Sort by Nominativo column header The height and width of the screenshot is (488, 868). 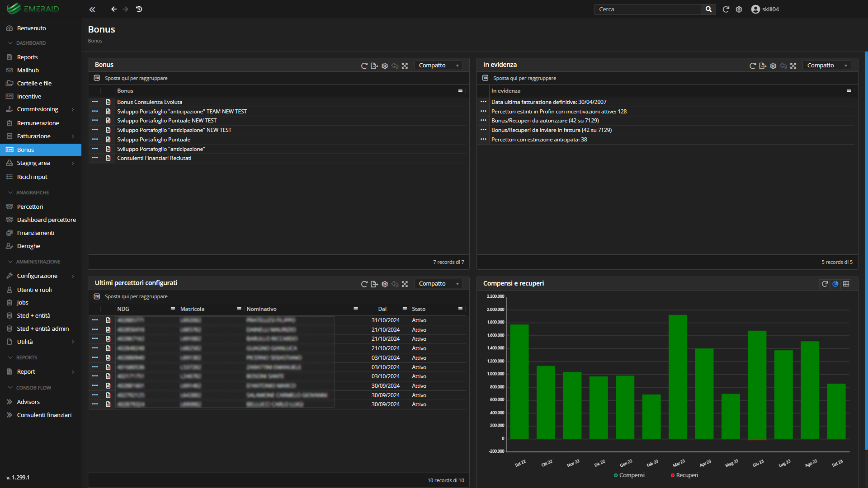coord(261,309)
